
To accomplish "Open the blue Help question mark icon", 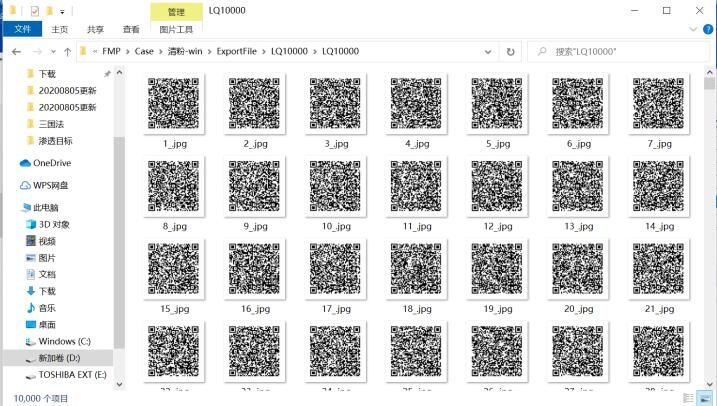I will [708, 29].
